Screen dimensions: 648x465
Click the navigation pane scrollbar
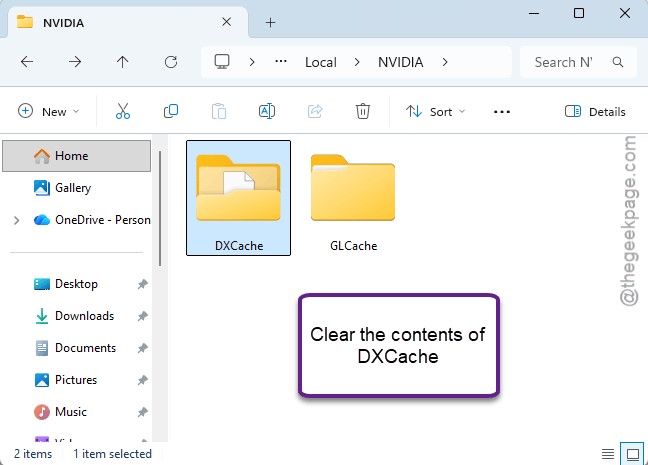pyautogui.click(x=160, y=209)
